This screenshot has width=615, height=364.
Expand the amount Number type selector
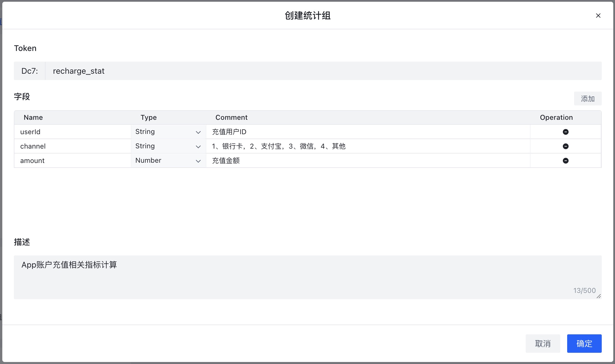click(x=168, y=161)
